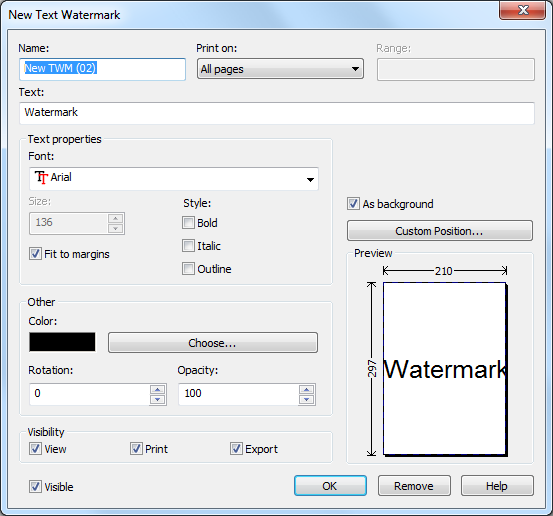Click the Size field showing 136
This screenshot has height=516, width=553.
(x=69, y=223)
